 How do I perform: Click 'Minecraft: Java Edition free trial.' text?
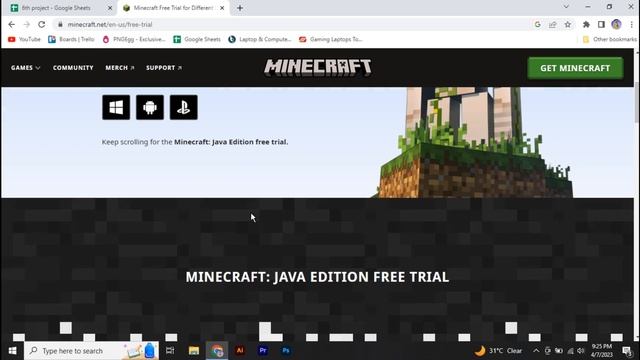tap(231, 142)
